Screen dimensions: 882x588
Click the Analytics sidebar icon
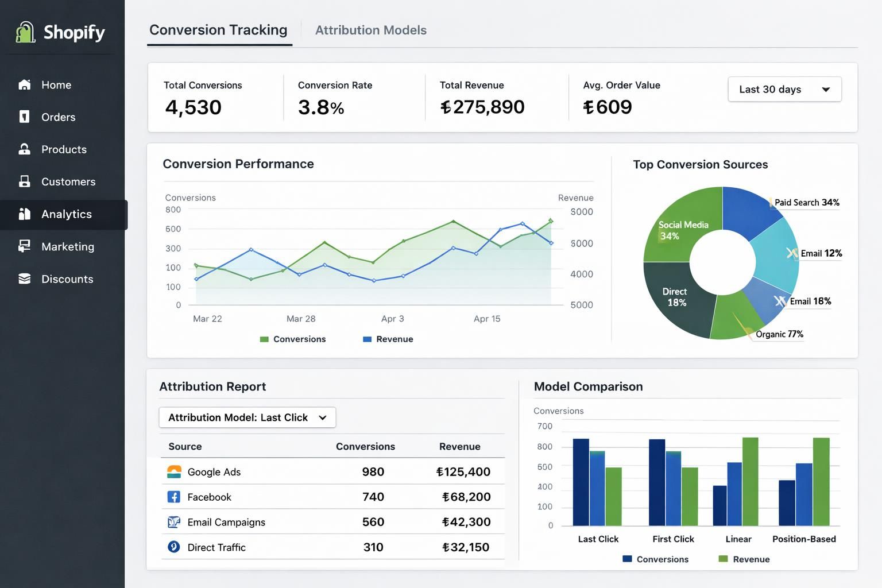coord(24,214)
